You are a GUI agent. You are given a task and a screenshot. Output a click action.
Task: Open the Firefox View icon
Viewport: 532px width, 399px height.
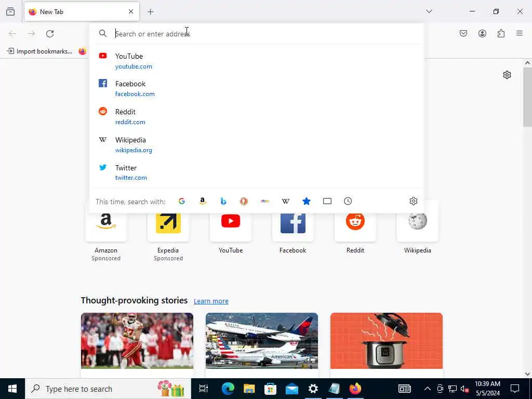pyautogui.click(x=10, y=12)
